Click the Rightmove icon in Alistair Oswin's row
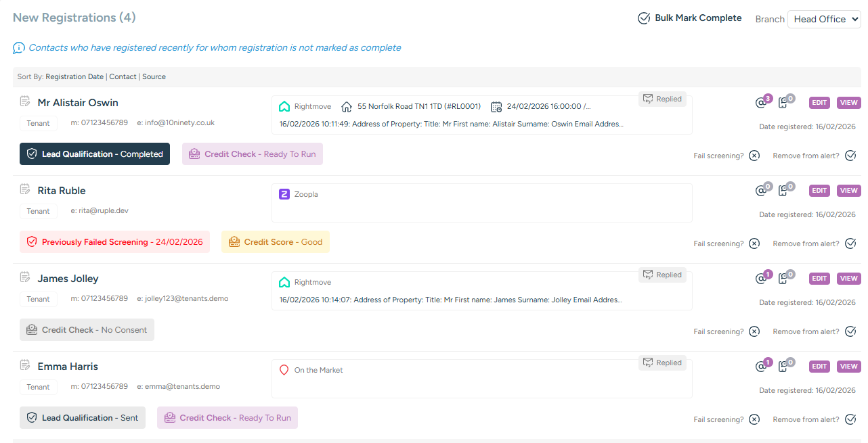Image resolution: width=868 pixels, height=443 pixels. tap(284, 106)
